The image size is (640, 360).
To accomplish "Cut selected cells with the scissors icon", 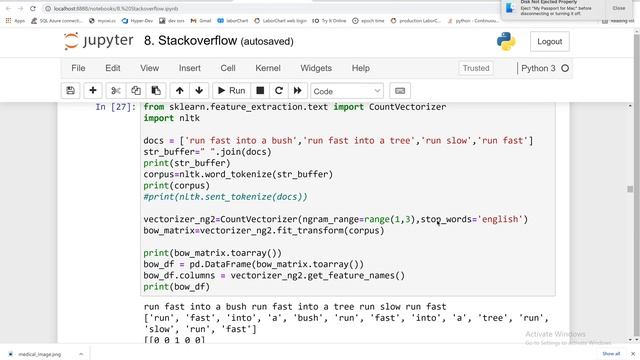I will point(116,91).
